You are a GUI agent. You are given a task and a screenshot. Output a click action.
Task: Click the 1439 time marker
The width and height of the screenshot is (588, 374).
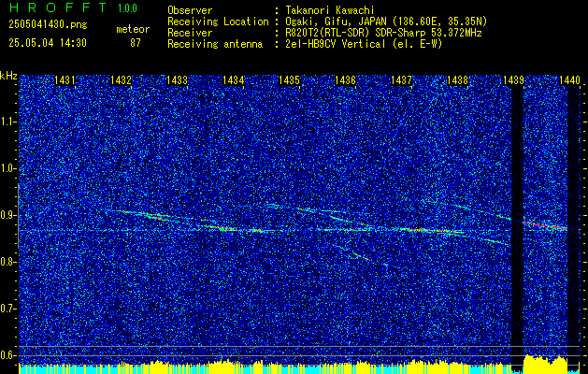click(513, 80)
